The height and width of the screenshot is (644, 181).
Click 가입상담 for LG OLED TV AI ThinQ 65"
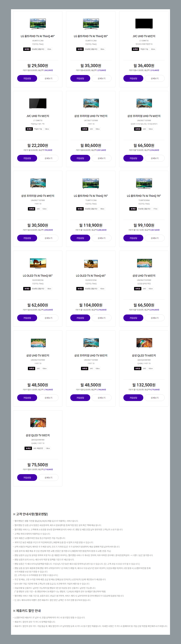click(80, 318)
